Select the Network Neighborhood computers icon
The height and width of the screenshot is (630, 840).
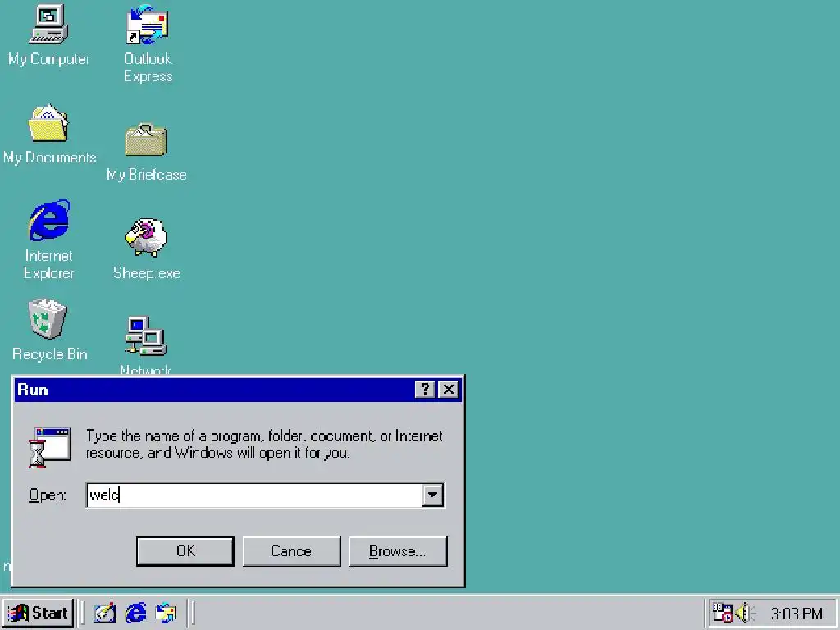(x=146, y=336)
